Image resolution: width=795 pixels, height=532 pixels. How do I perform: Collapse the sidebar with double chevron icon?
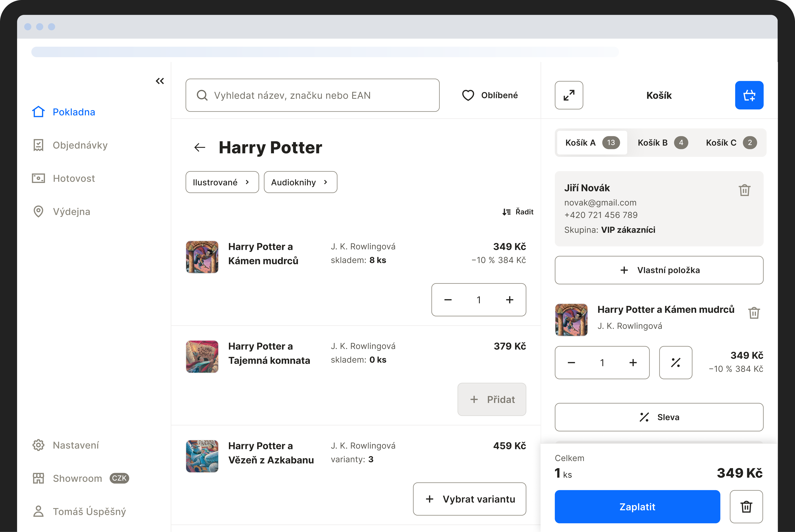[x=160, y=81]
